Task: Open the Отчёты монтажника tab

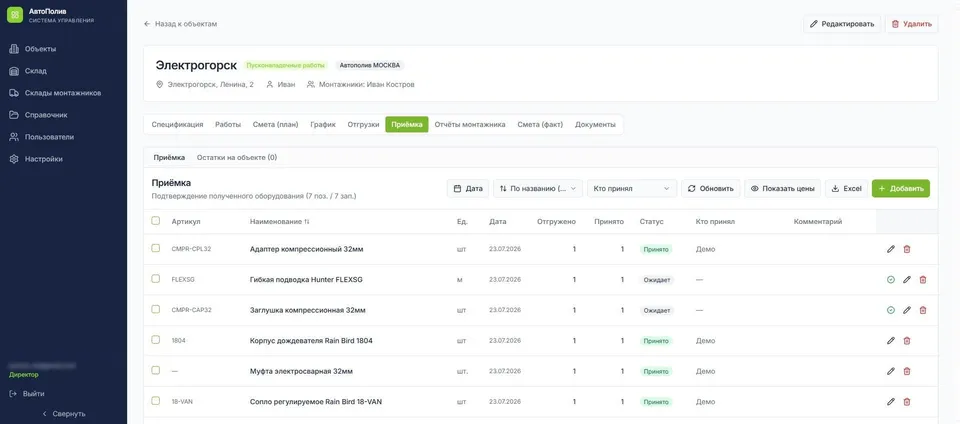Action: (x=470, y=124)
